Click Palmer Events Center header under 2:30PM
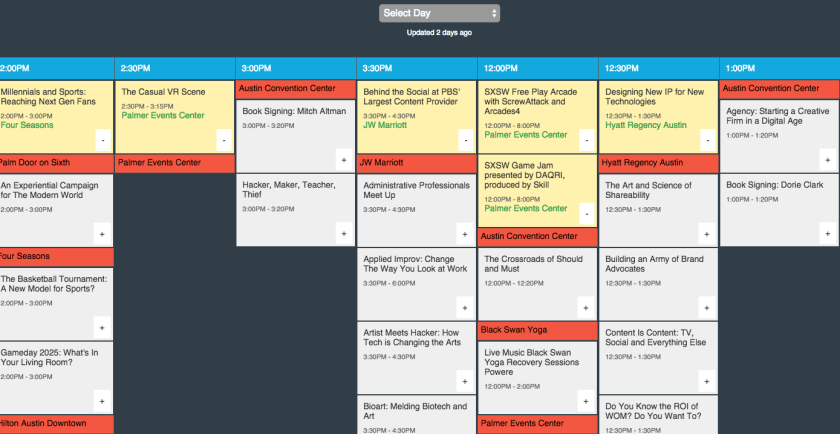This screenshot has width=840, height=434. [x=175, y=163]
